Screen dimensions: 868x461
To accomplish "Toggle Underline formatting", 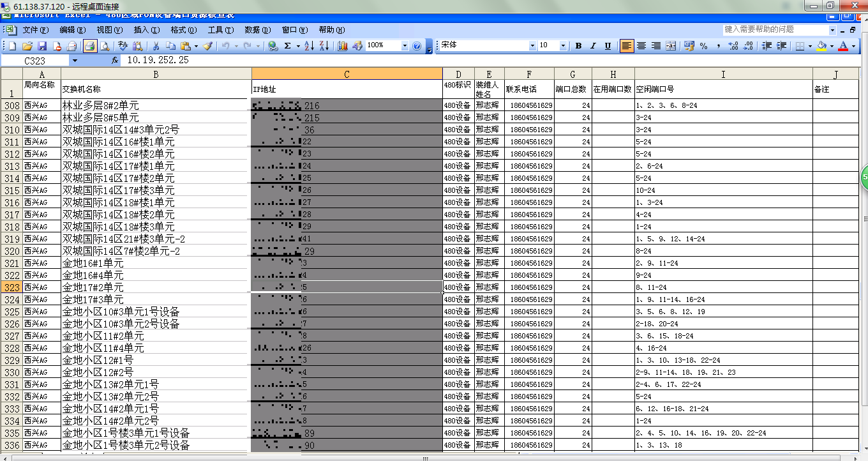I will tap(608, 46).
